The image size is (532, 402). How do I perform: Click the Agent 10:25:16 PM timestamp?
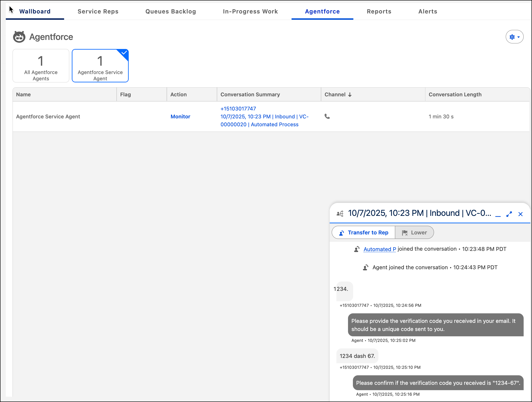tap(388, 394)
